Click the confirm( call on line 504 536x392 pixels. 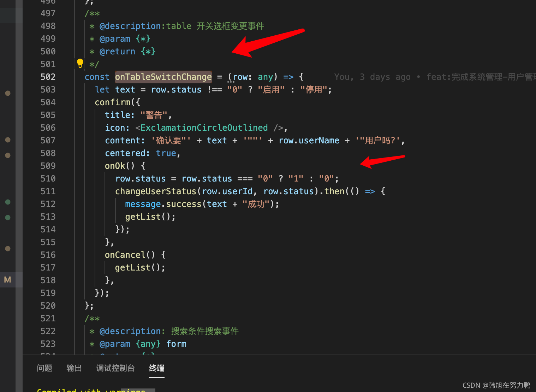[115, 102]
